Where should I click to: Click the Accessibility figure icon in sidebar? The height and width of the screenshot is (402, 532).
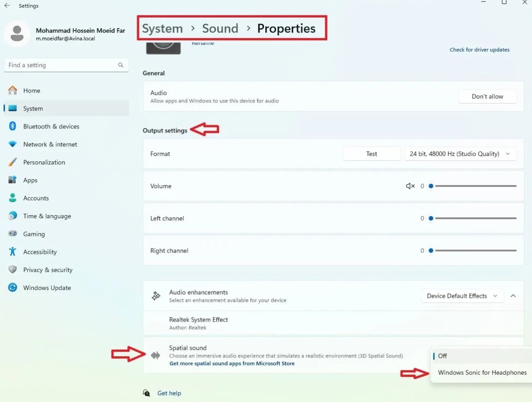click(x=13, y=252)
